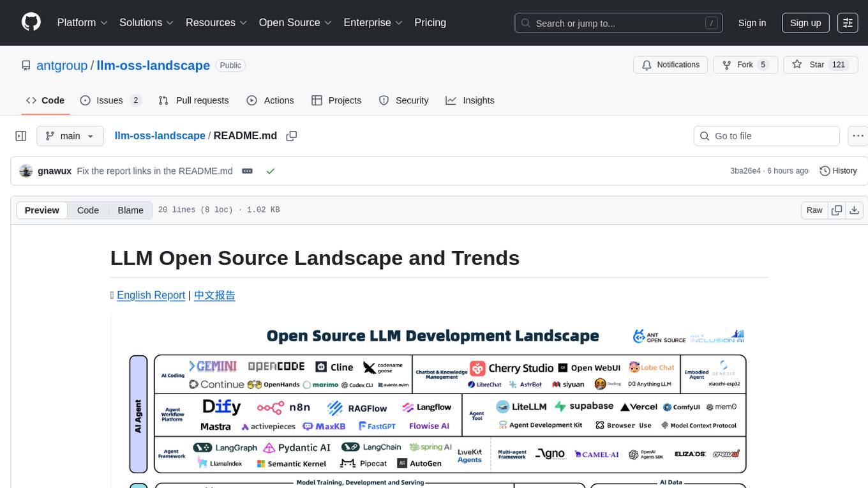Image resolution: width=868 pixels, height=488 pixels.
Task: Open the Issues tab
Action: click(x=110, y=100)
